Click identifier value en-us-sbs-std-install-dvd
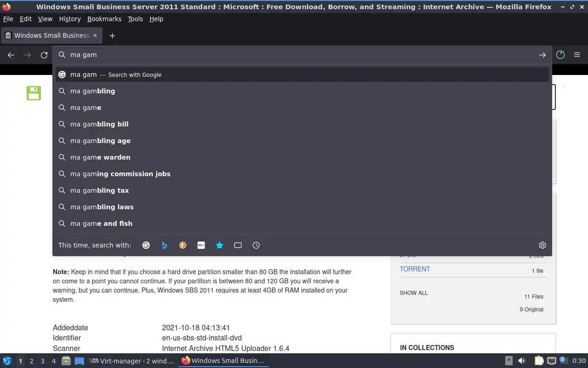This screenshot has width=588, height=368. (202, 338)
